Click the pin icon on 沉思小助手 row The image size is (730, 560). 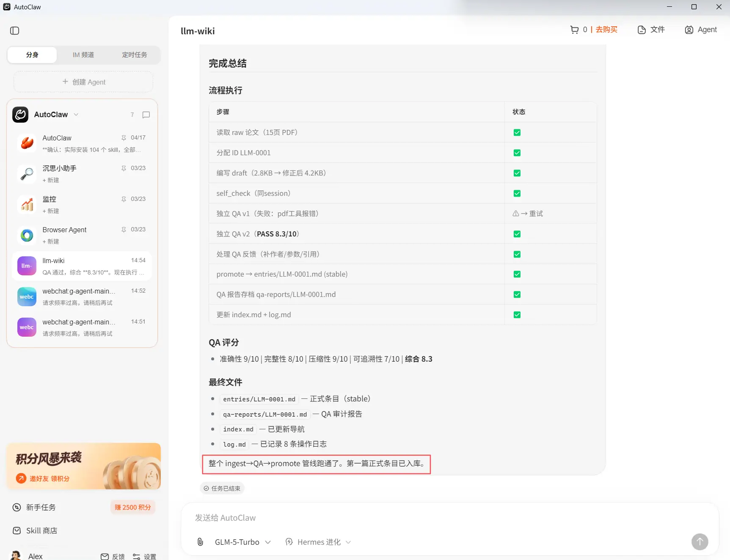(x=124, y=168)
